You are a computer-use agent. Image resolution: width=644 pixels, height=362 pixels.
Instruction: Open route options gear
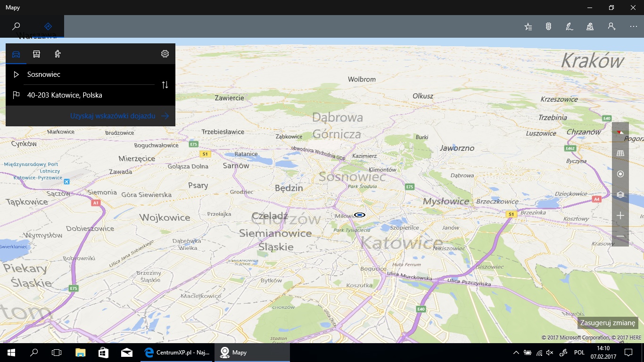pos(165,54)
